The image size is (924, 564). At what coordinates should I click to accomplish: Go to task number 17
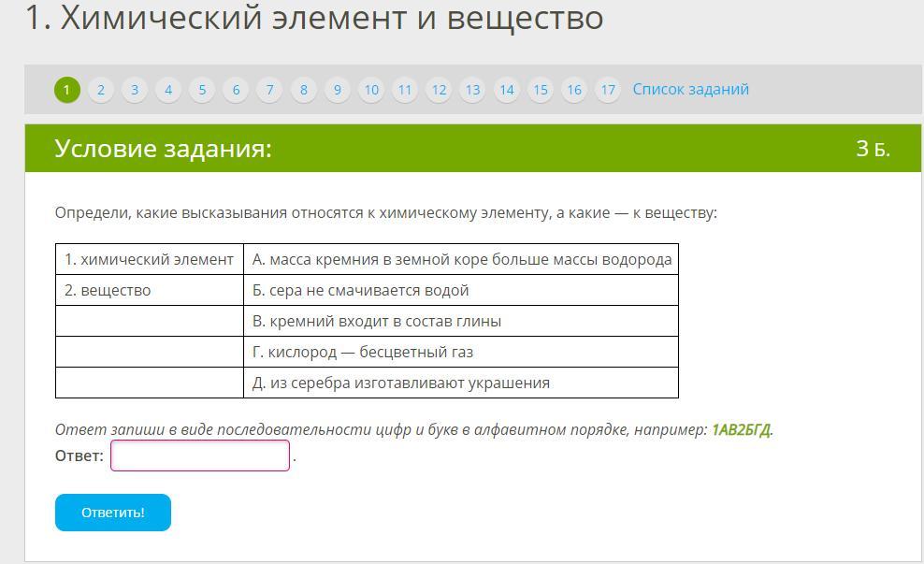pyautogui.click(x=608, y=90)
